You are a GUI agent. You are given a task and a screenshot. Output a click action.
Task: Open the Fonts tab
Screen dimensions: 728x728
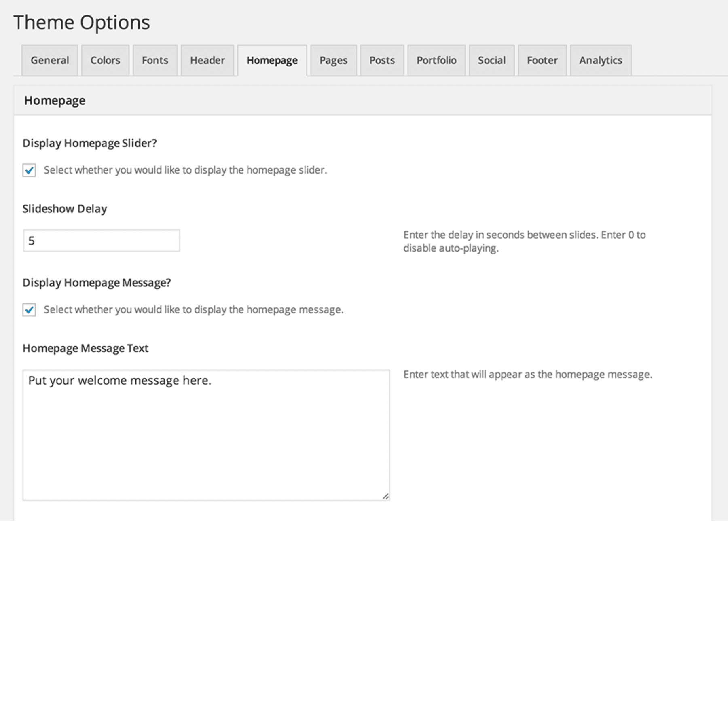click(155, 60)
